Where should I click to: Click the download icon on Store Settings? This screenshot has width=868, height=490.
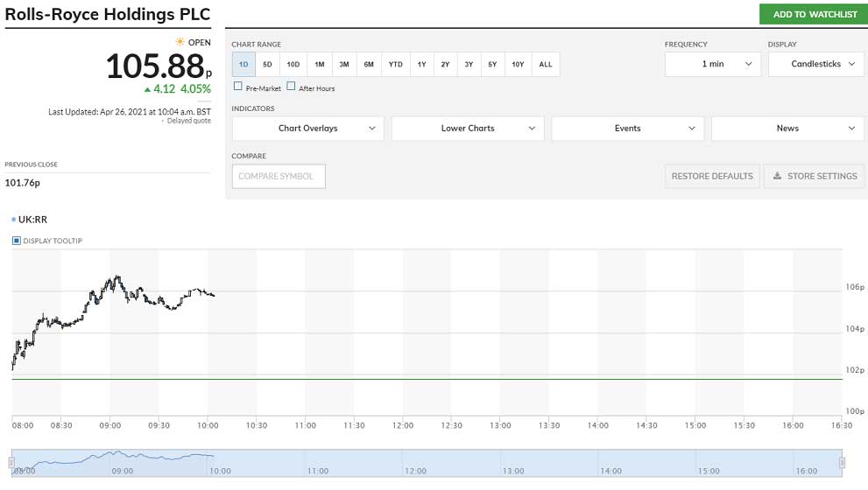(777, 176)
